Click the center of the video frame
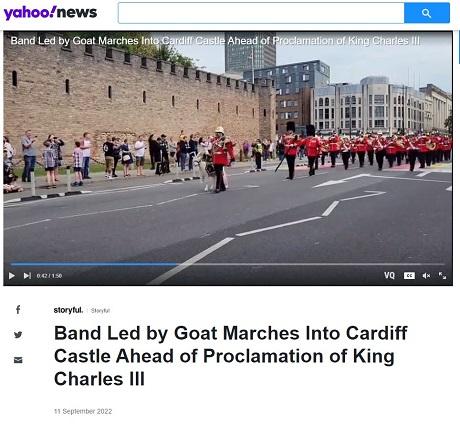This screenshot has width=460, height=425. (x=228, y=158)
